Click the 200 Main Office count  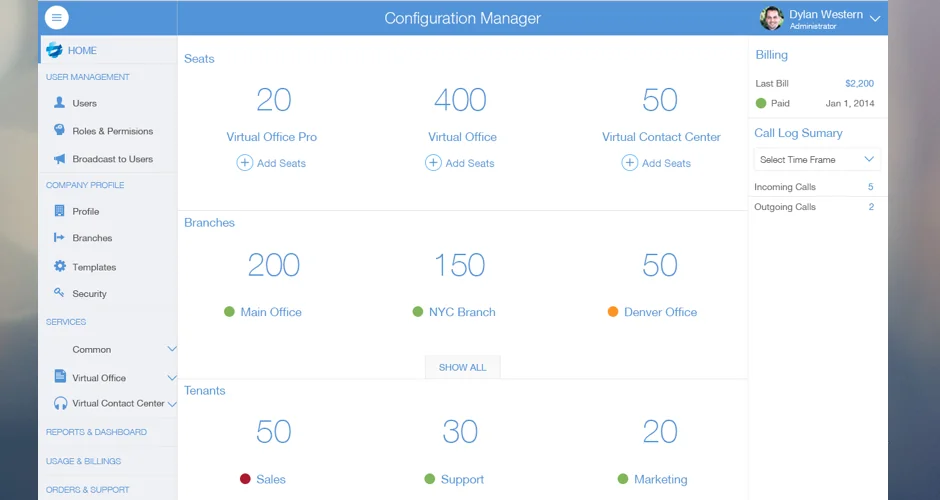(x=274, y=264)
